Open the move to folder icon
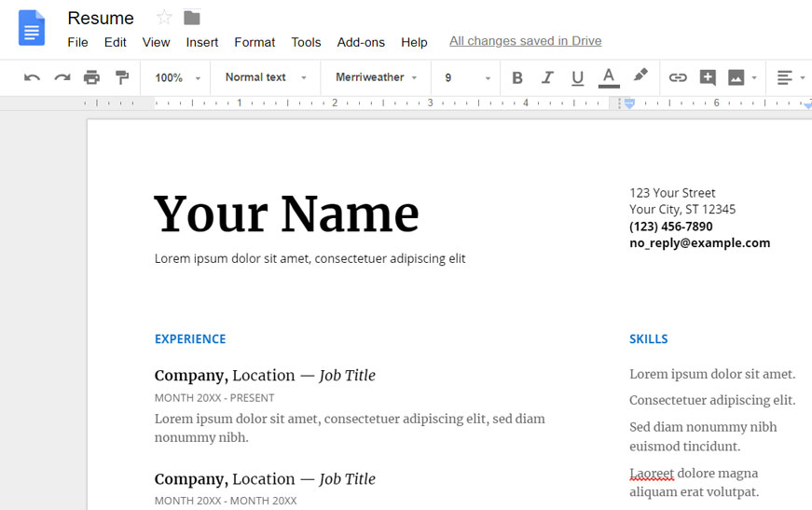Viewport: 812px width, 510px height. coord(192,18)
